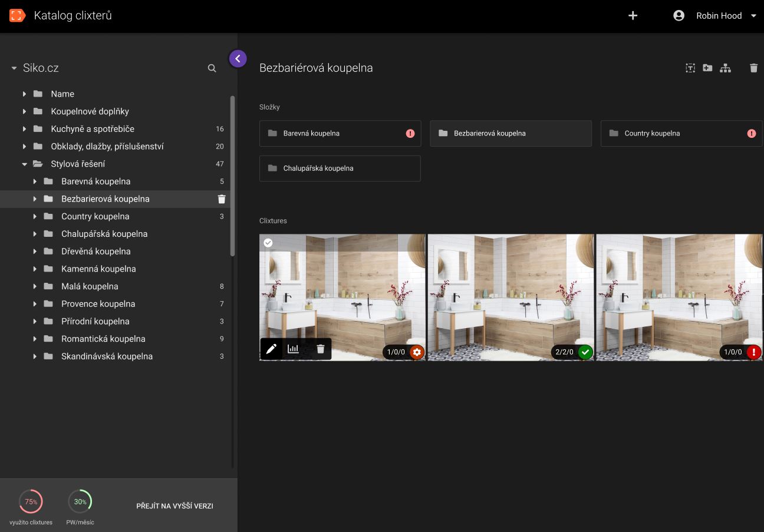This screenshot has height=532, width=764.
Task: Collapse the Stylová řešení folder arrow
Action: pyautogui.click(x=24, y=164)
